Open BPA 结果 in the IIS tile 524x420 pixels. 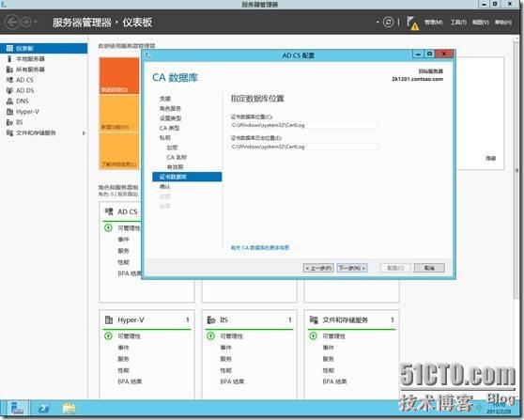point(232,381)
